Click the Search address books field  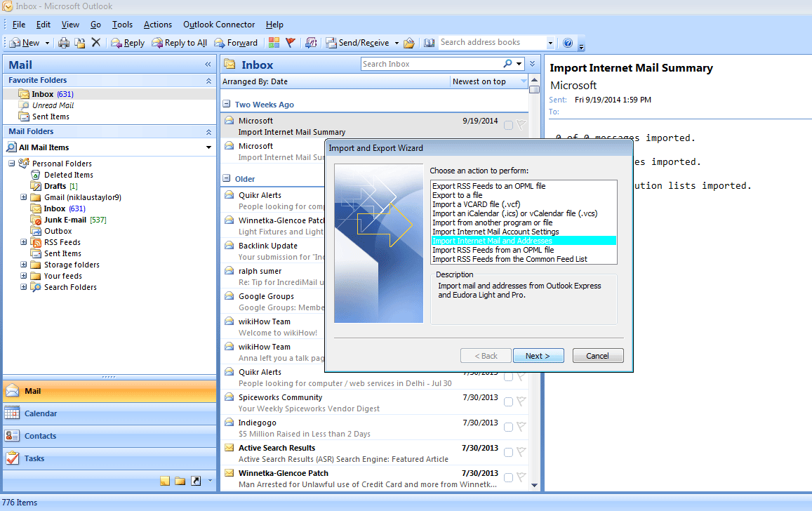point(492,42)
